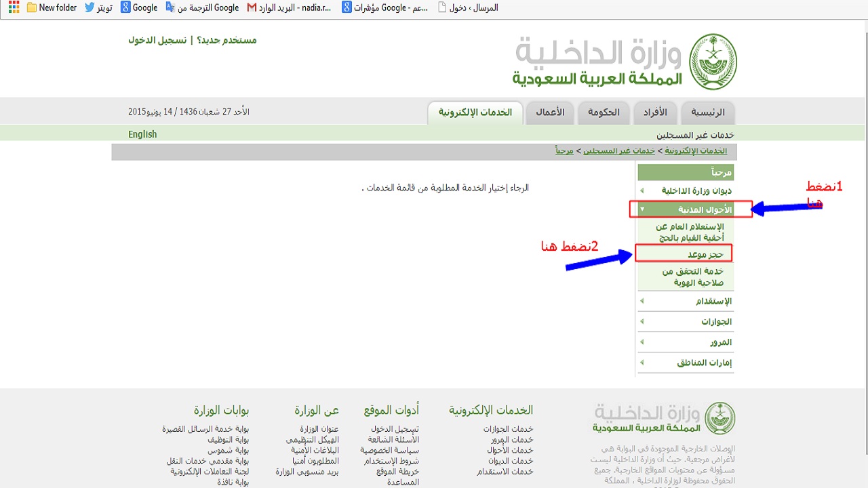Viewport: 868px width, 488px height.
Task: Click footer heading 'بوابات الوزارة'
Action: click(x=221, y=410)
